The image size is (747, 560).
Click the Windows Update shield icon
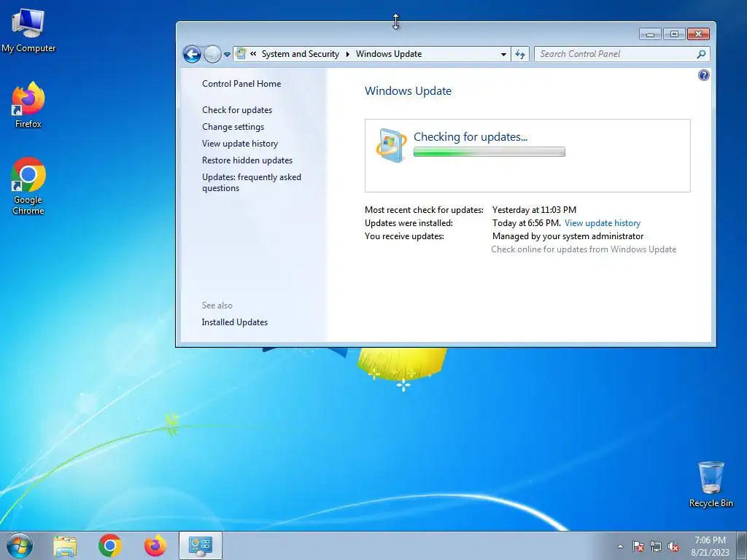pos(391,145)
